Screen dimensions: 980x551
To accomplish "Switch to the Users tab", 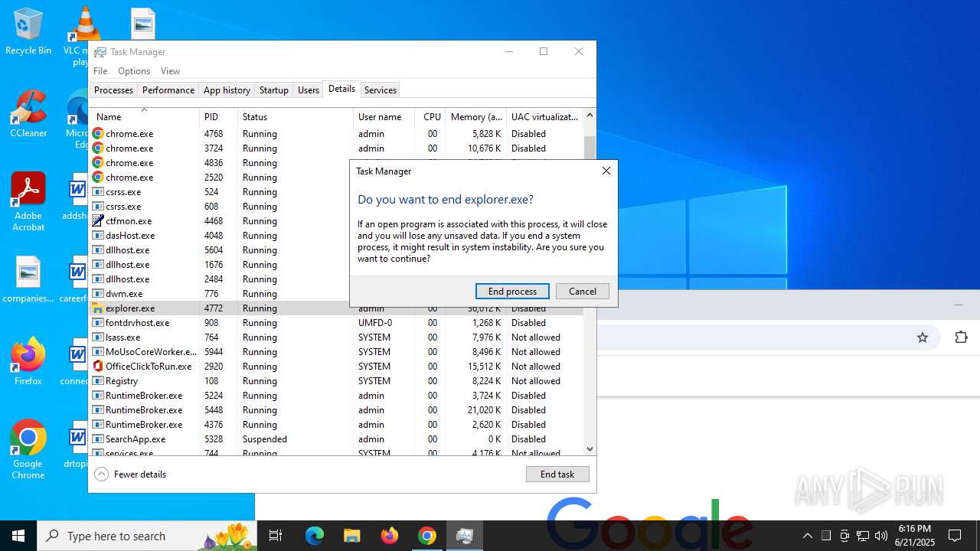I will (x=309, y=90).
